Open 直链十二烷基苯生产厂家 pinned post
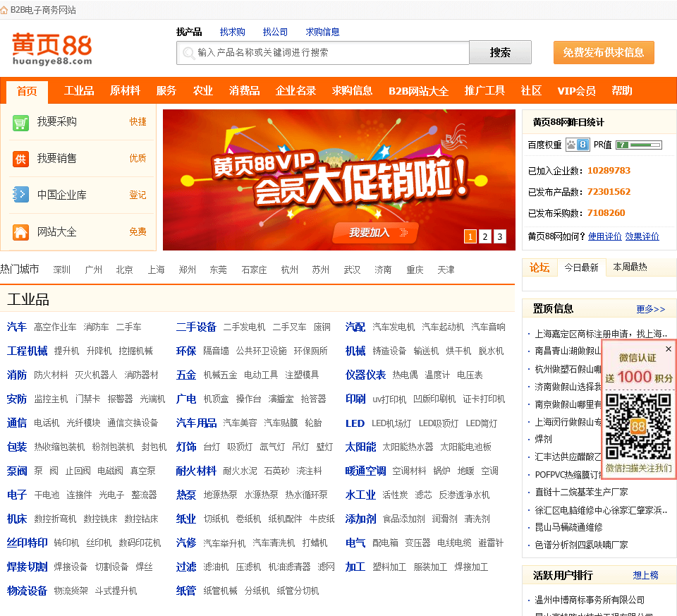Image resolution: width=677 pixels, height=616 pixels. coord(581,493)
